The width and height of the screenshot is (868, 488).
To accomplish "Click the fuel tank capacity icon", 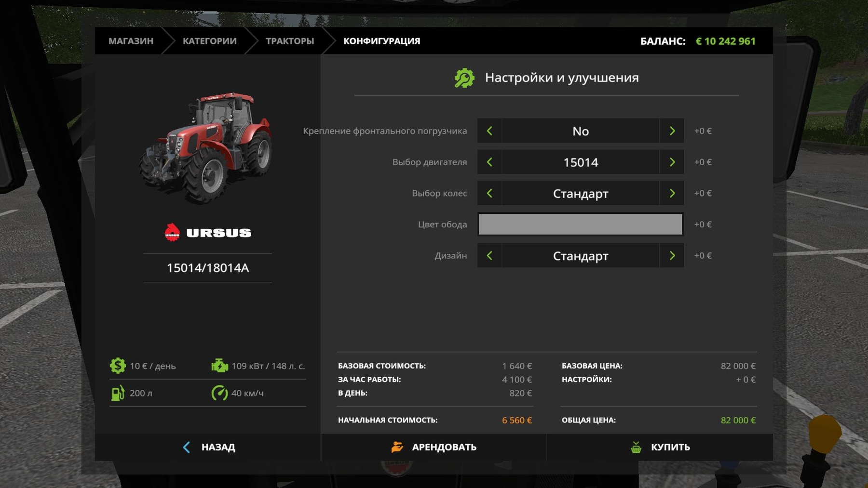I will point(118,393).
